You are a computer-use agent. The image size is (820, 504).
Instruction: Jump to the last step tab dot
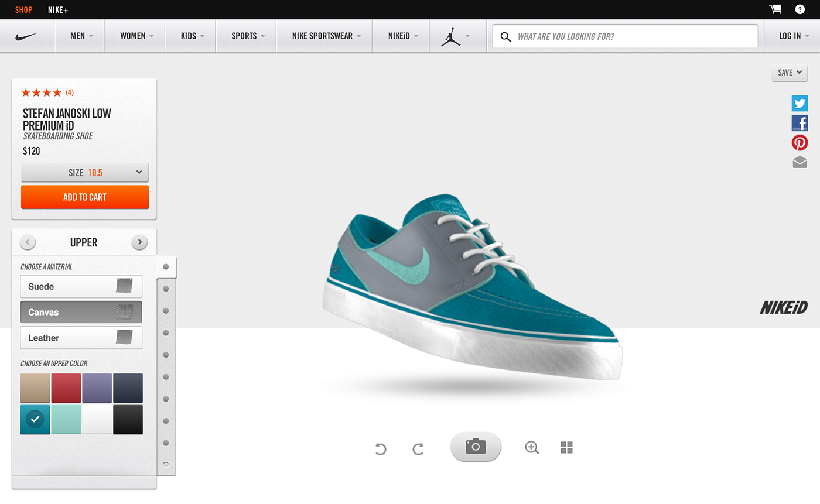coord(166,465)
